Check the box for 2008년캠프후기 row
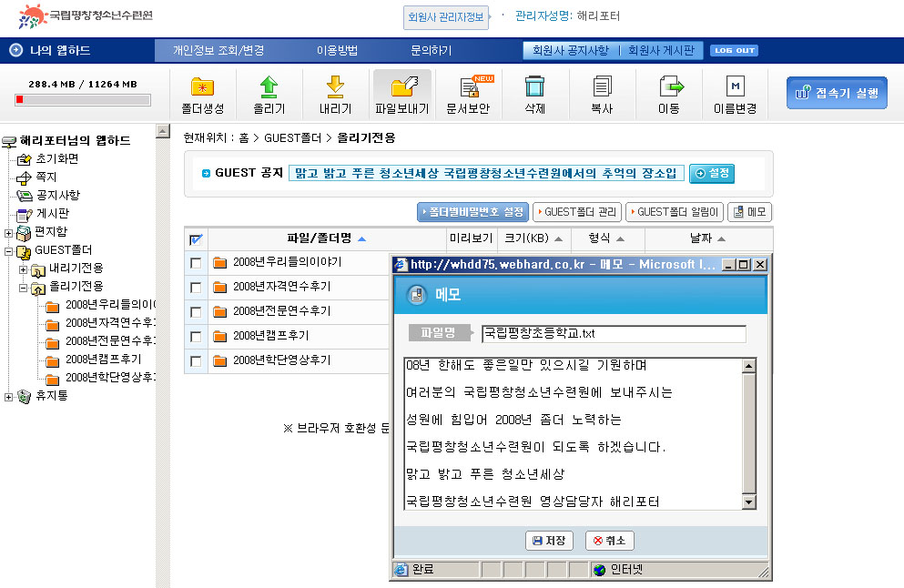Viewport: 904px width, 588px height. (x=196, y=337)
